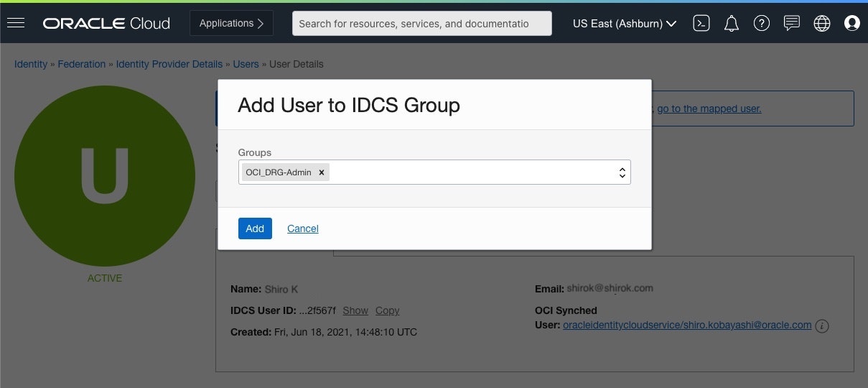The height and width of the screenshot is (388, 868).
Task: Copy the IDCS User ID
Action: pyautogui.click(x=387, y=310)
